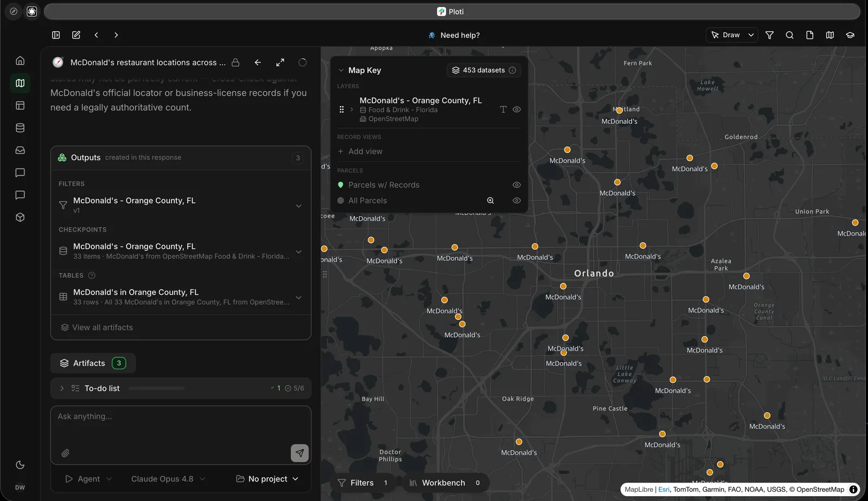Click the lock icon beside chat title
Image resolution: width=868 pixels, height=501 pixels.
(x=235, y=62)
